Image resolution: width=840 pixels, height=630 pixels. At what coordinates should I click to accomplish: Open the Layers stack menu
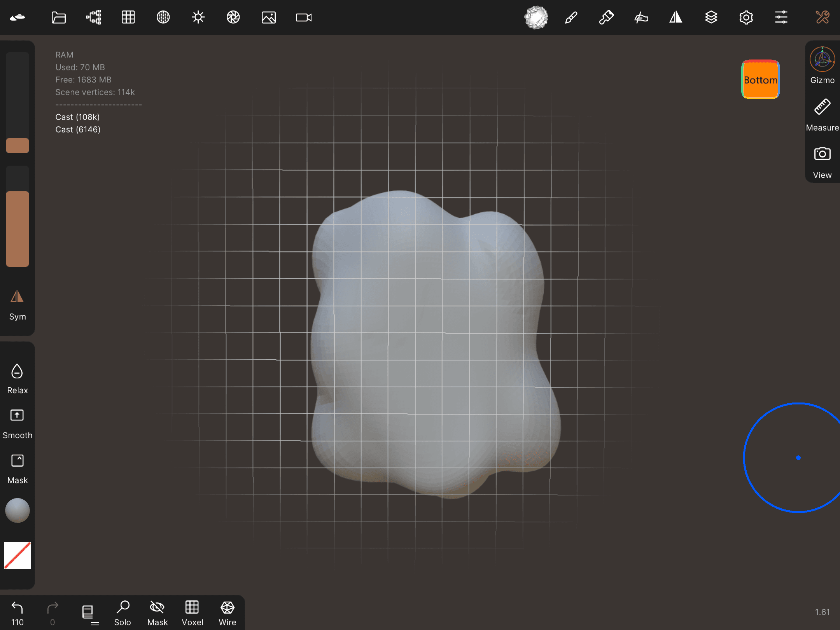(711, 17)
